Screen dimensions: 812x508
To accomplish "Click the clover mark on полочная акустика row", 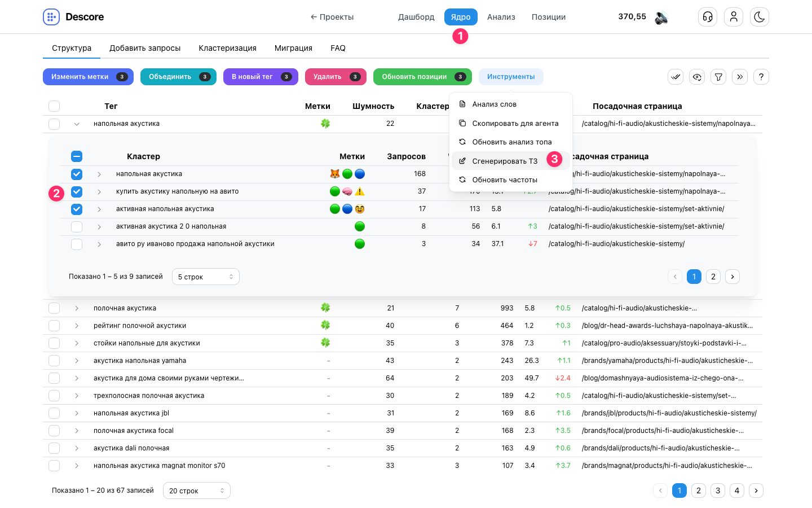I will pos(325,308).
